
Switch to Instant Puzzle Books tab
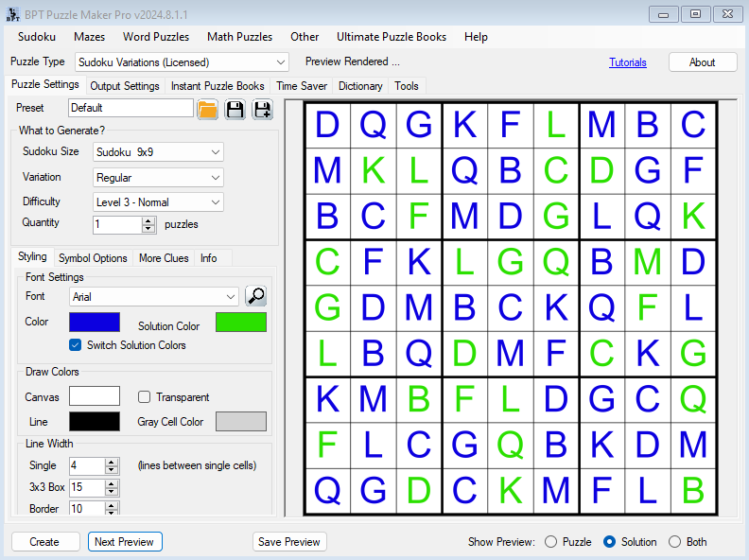tap(218, 86)
